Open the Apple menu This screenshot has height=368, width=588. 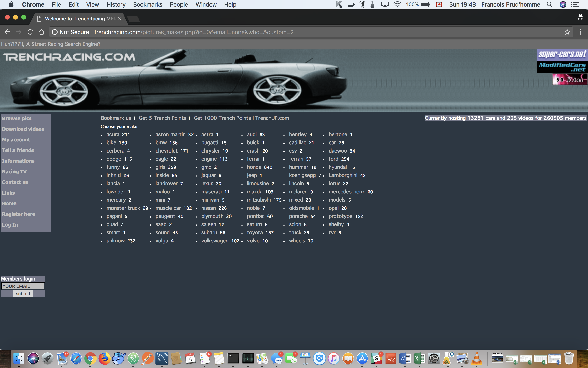pos(11,4)
